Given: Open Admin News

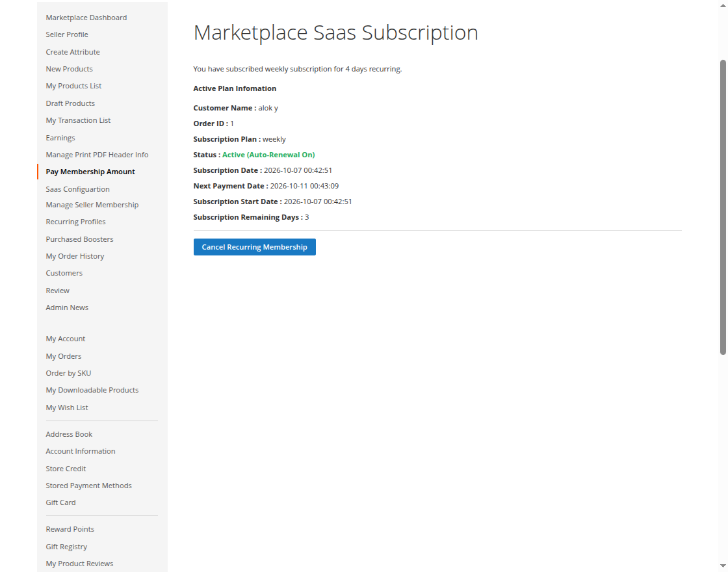Looking at the screenshot, I should tap(67, 307).
